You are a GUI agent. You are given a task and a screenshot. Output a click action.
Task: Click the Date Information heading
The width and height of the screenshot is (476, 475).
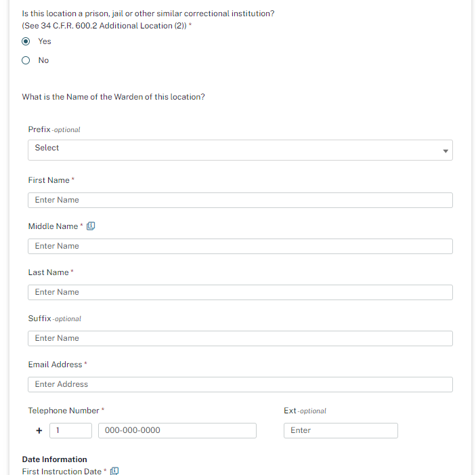54,459
